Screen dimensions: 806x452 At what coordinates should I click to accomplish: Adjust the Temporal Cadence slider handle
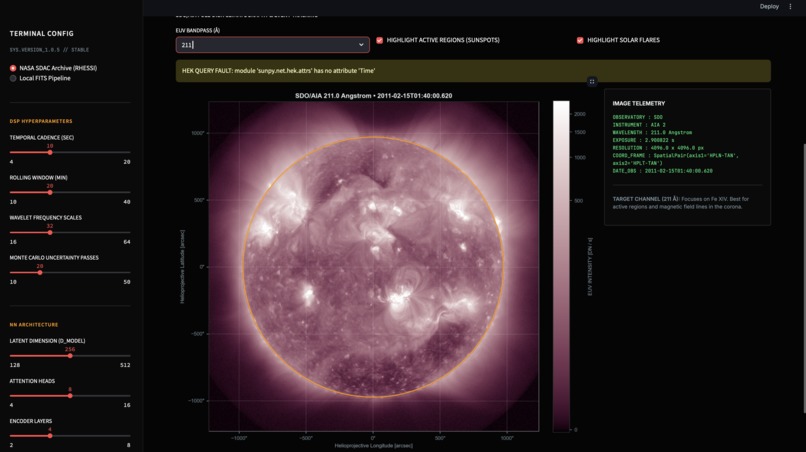[x=50, y=152]
